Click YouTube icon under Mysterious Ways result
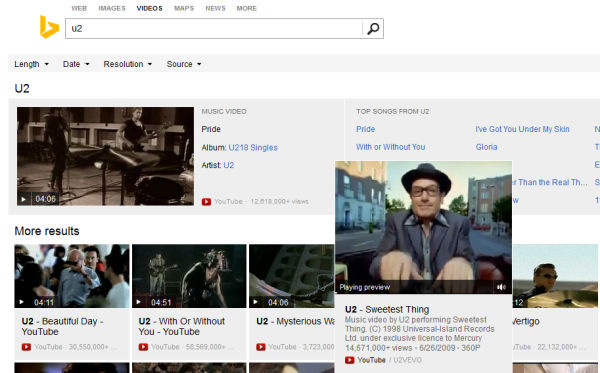The width and height of the screenshot is (600, 373). pyautogui.click(x=261, y=347)
